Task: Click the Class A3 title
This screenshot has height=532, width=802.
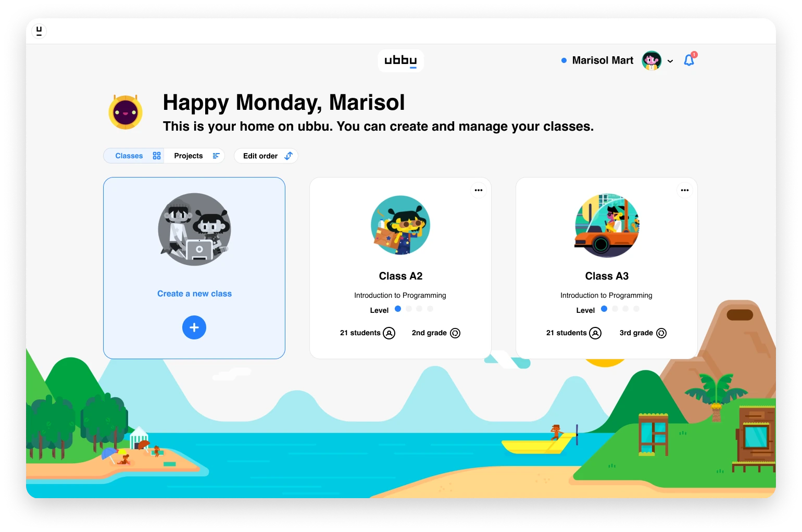Action: [607, 276]
